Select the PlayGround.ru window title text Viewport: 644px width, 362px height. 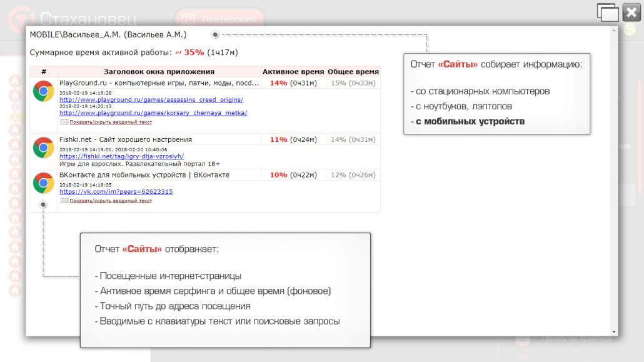[159, 83]
